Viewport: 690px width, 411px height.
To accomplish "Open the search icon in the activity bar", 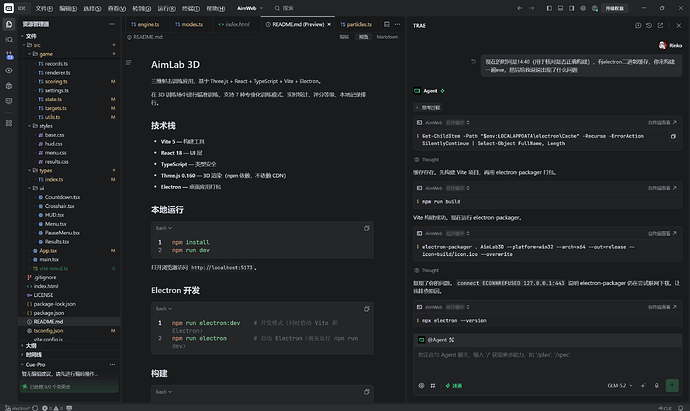I will click(9, 40).
